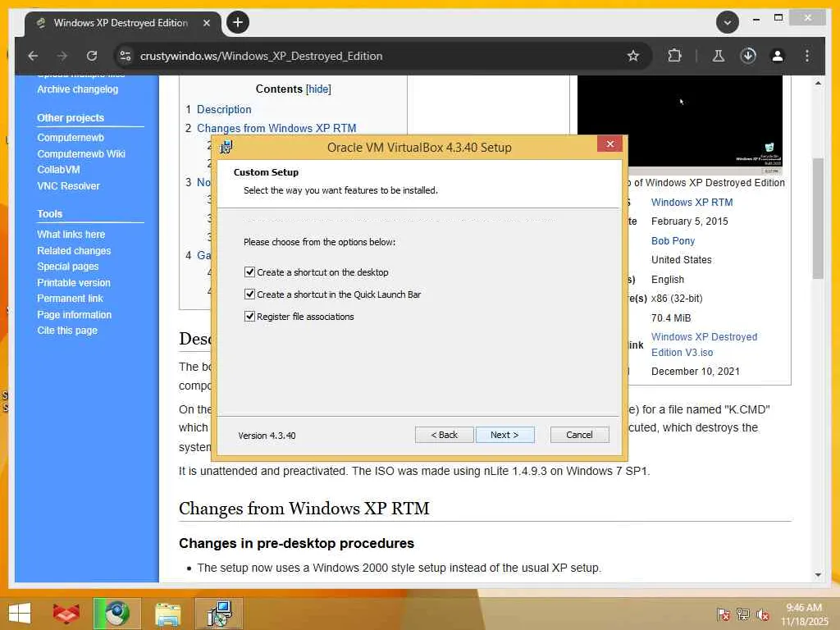This screenshot has height=630, width=840.
Task: Bookmark this page with the star icon
Action: coord(632,56)
